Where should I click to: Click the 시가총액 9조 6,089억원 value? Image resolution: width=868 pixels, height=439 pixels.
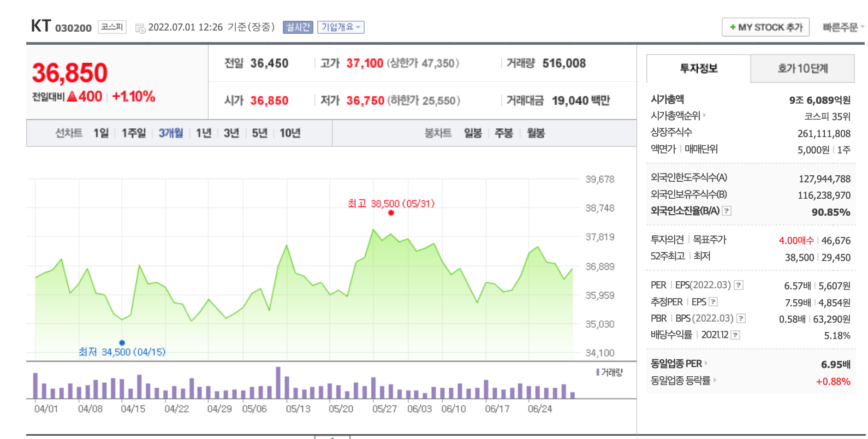coord(819,100)
